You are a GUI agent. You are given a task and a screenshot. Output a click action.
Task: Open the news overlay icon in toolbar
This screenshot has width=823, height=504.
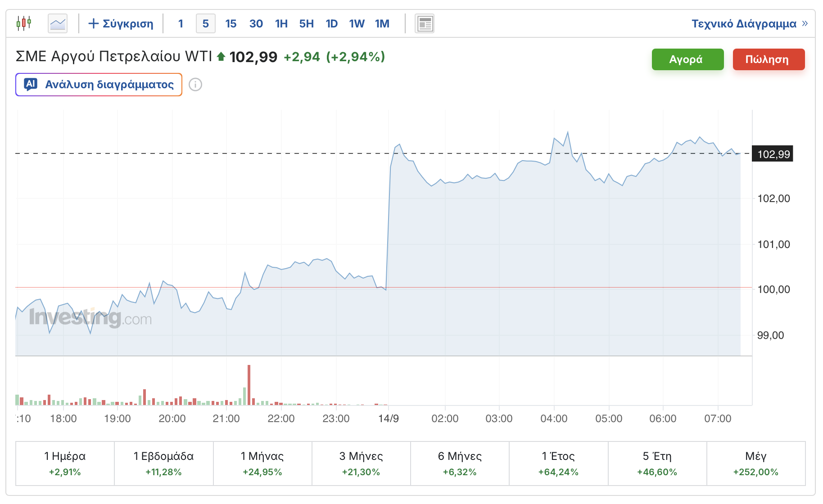click(425, 23)
